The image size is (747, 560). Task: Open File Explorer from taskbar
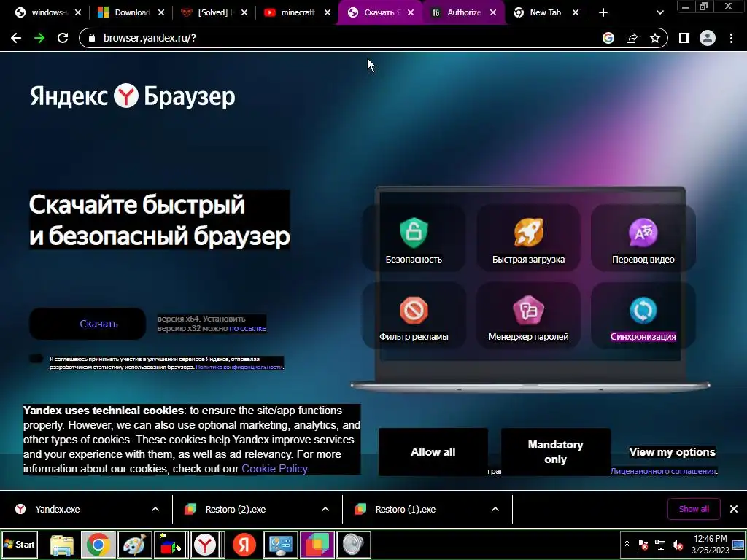pyautogui.click(x=62, y=545)
